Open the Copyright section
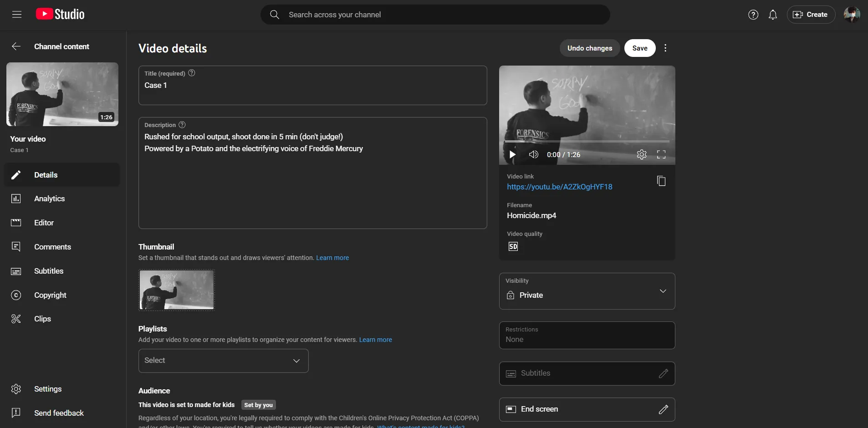The height and width of the screenshot is (428, 868). [51, 295]
